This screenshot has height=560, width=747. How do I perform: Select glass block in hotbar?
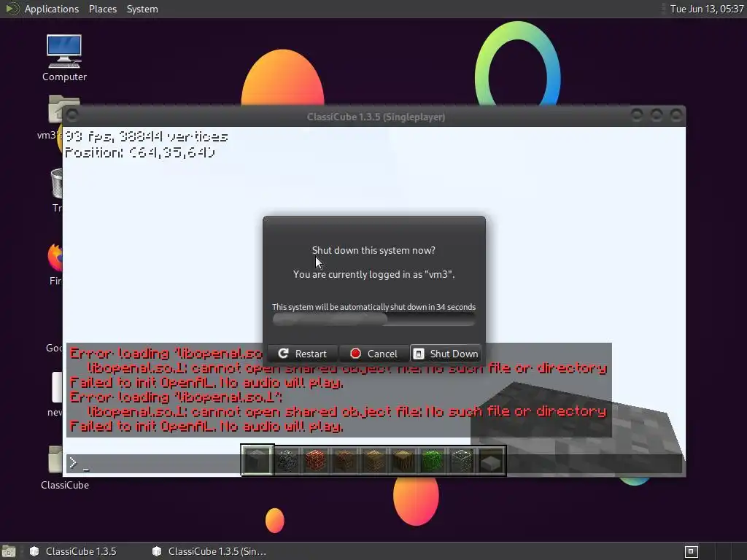(x=462, y=461)
